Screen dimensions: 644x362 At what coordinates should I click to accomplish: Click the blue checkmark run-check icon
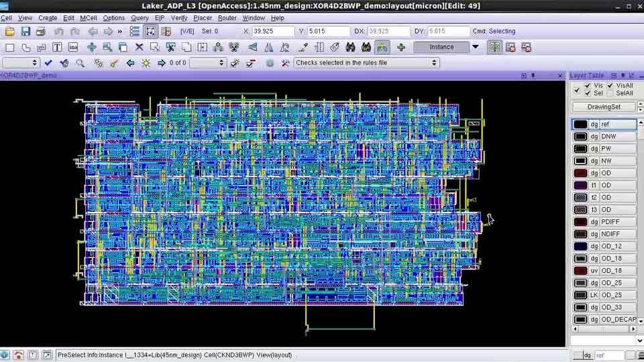48,63
